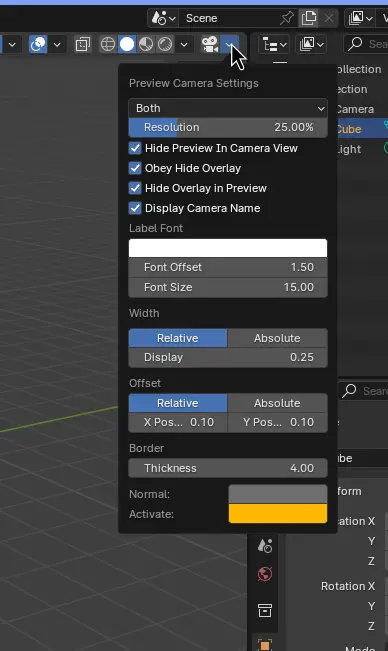Toggle viewport overlays icon
The height and width of the screenshot is (651, 388).
pyautogui.click(x=38, y=44)
